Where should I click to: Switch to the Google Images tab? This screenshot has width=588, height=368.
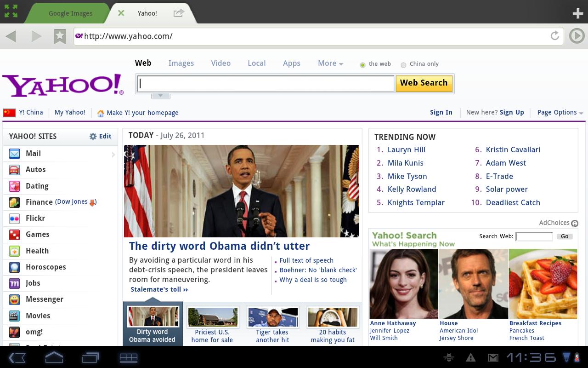point(70,13)
